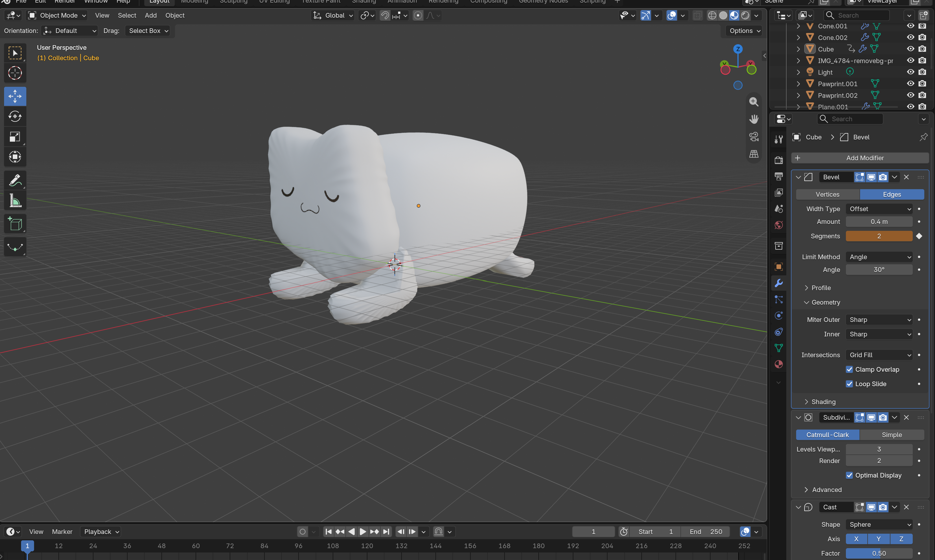Switch to Rendered viewport shading
The height and width of the screenshot is (560, 935).
coord(745,15)
